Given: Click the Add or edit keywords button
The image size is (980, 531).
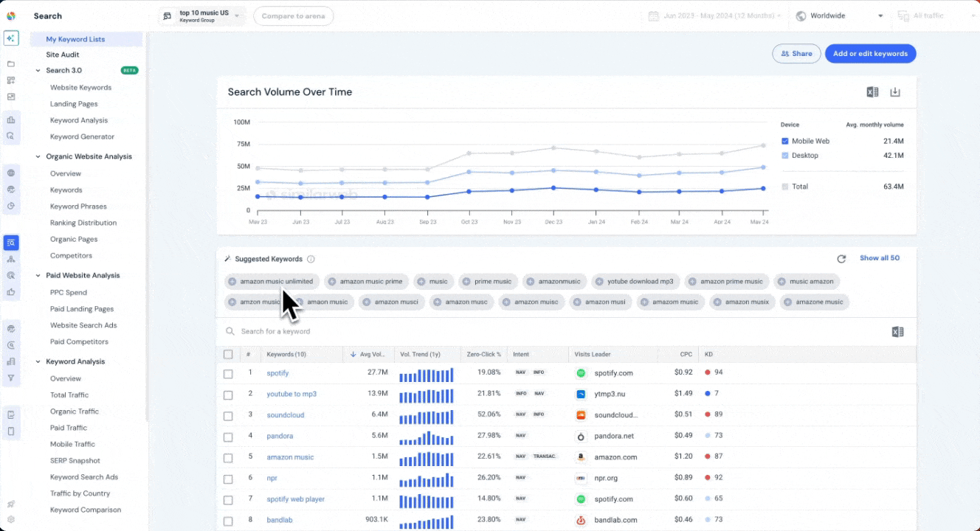Looking at the screenshot, I should 870,53.
